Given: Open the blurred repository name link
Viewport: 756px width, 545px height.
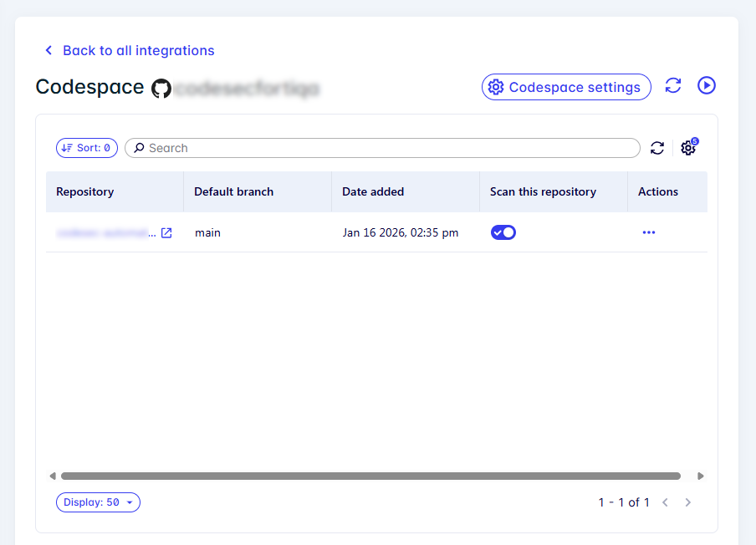Looking at the screenshot, I should pos(106,233).
